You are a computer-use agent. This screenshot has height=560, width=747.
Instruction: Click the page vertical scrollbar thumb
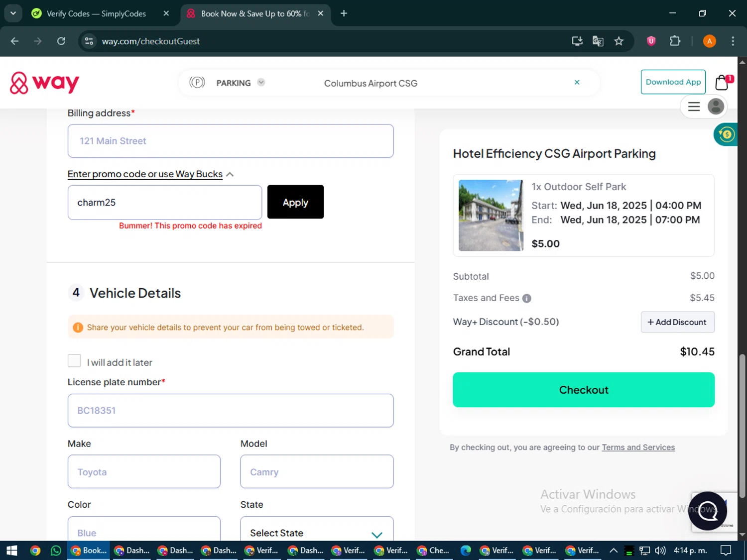[x=742, y=426]
